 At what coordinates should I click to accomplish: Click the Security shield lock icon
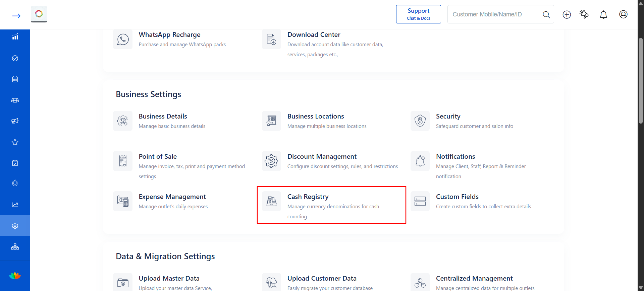pyautogui.click(x=420, y=121)
